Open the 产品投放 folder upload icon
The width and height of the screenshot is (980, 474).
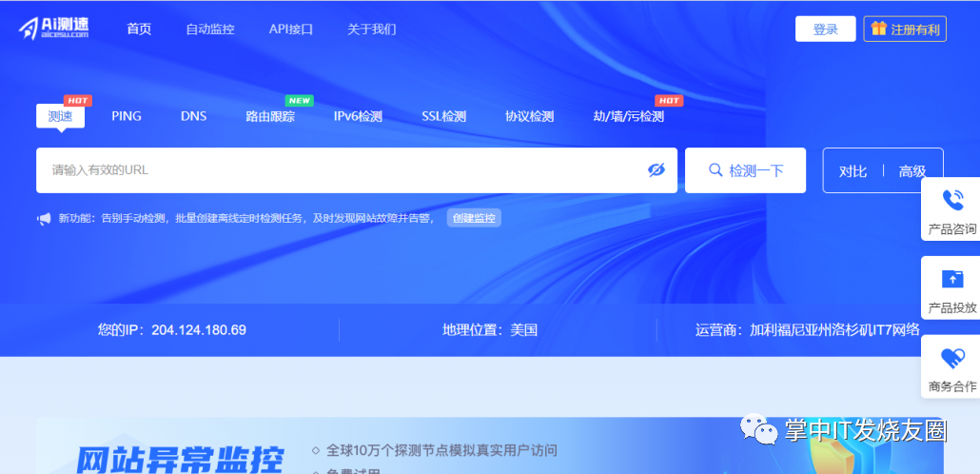click(x=951, y=279)
